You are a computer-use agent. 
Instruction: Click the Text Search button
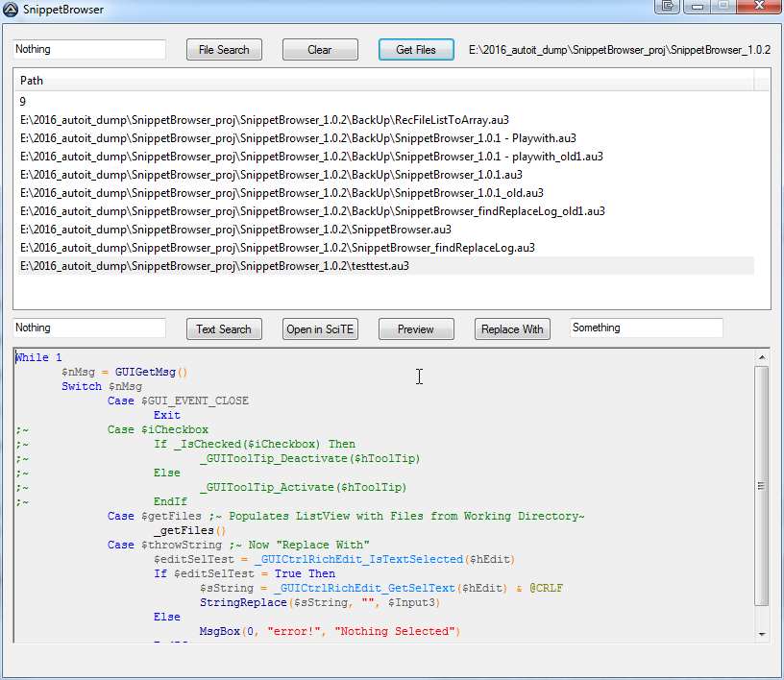coord(224,329)
